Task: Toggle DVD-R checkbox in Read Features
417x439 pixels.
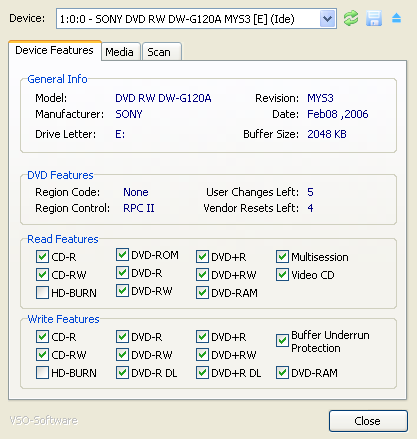Action: [122, 273]
